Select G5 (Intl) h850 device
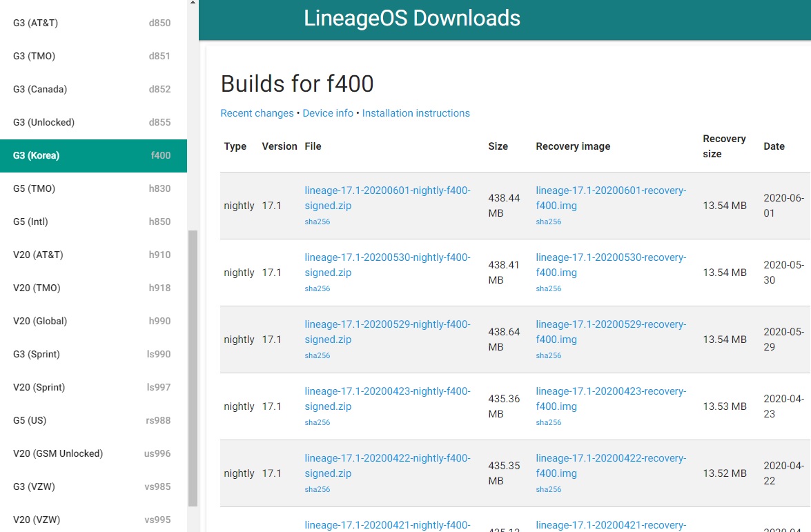This screenshot has height=532, width=811. [x=93, y=221]
